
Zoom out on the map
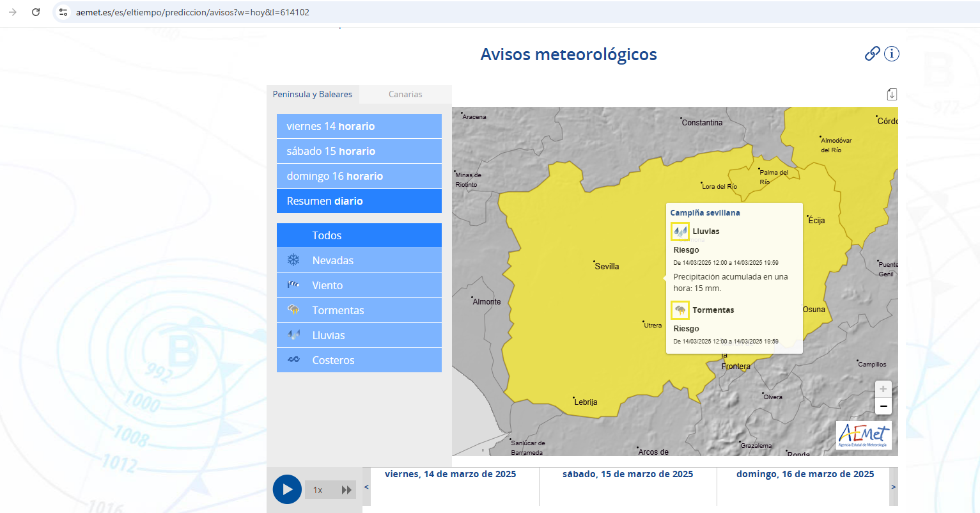point(883,406)
